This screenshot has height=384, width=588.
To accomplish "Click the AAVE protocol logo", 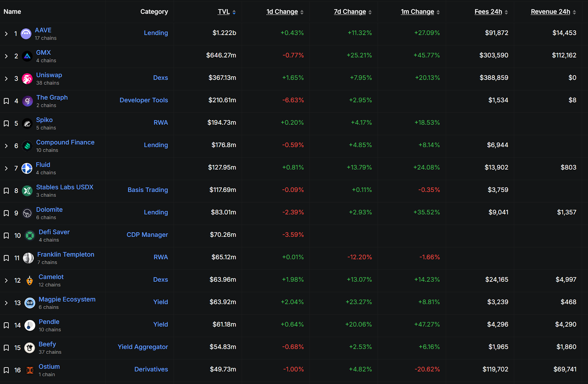I will [x=26, y=34].
